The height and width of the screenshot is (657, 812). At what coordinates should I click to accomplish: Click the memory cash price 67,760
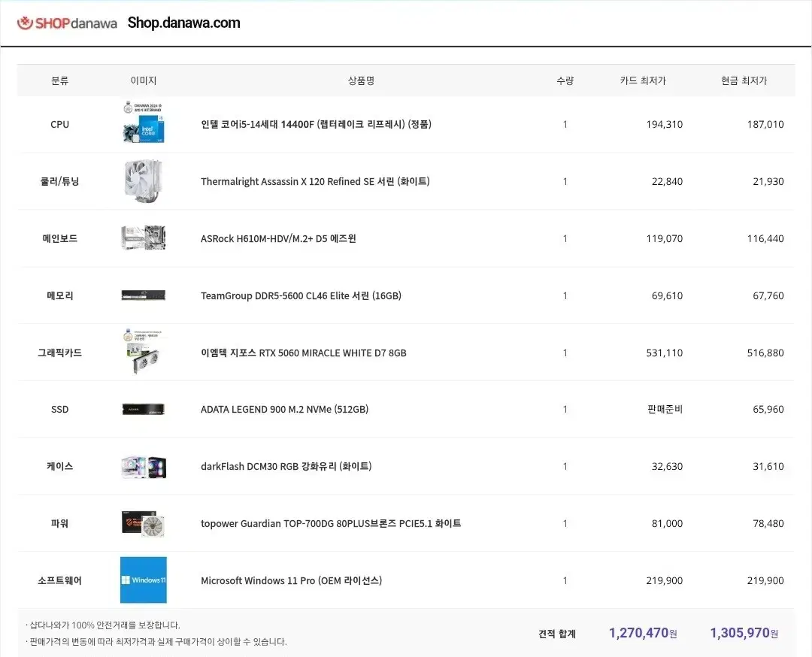click(768, 295)
